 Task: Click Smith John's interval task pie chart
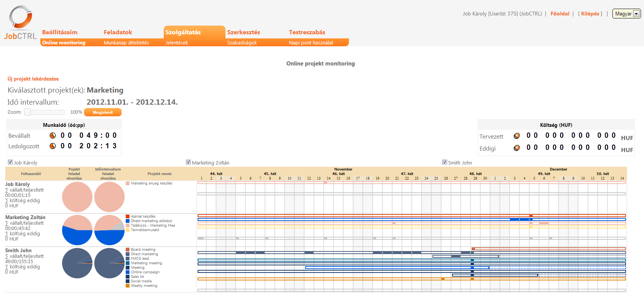[110, 263]
